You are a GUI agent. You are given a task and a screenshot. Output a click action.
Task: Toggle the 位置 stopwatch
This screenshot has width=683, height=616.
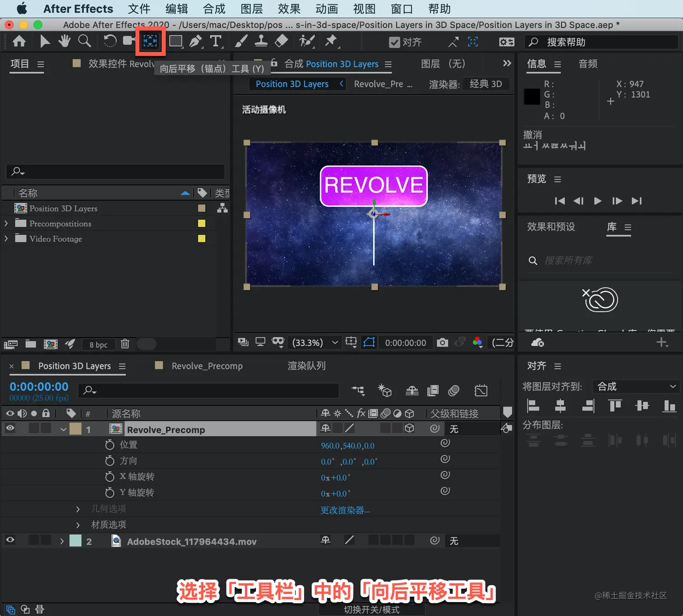pos(109,445)
